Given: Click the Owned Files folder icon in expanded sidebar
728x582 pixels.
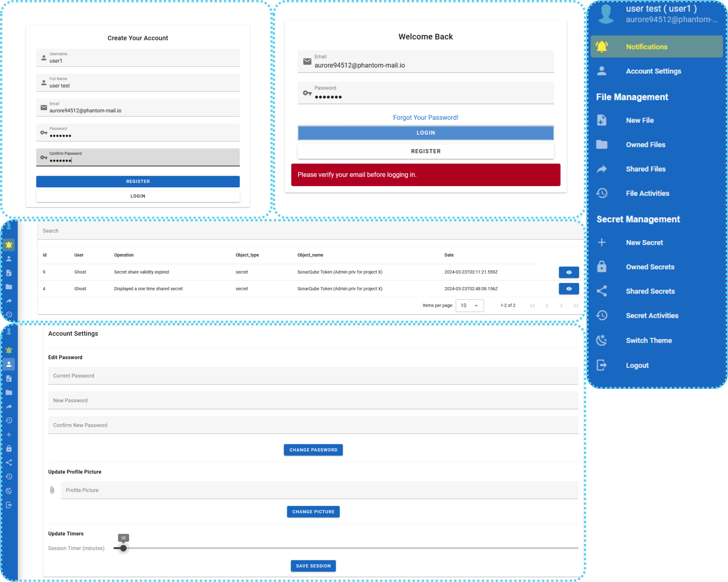Looking at the screenshot, I should 602,145.
